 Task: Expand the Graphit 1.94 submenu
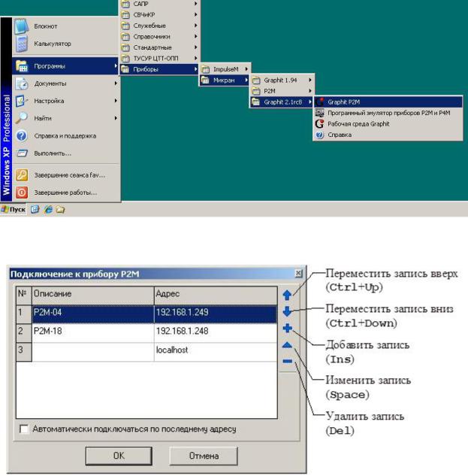(x=282, y=80)
